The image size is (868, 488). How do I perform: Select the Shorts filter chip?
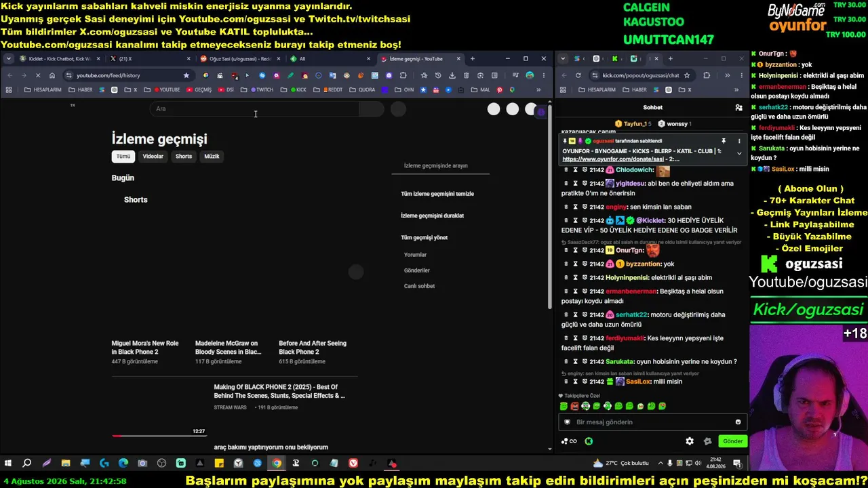point(184,157)
